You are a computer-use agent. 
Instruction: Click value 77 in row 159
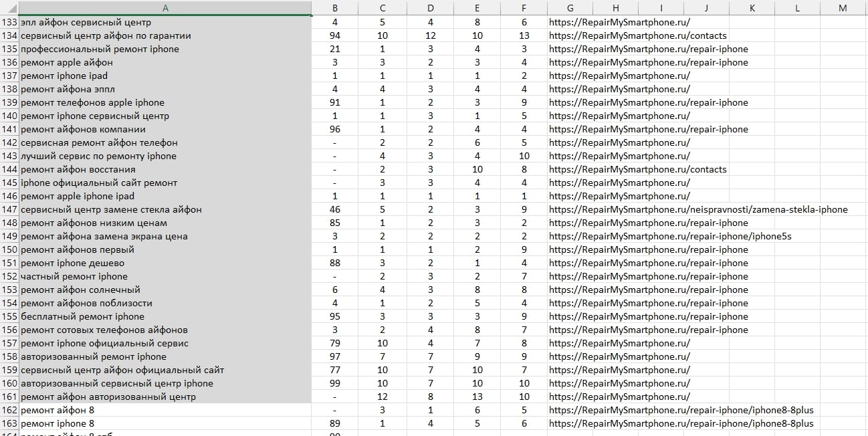point(335,370)
